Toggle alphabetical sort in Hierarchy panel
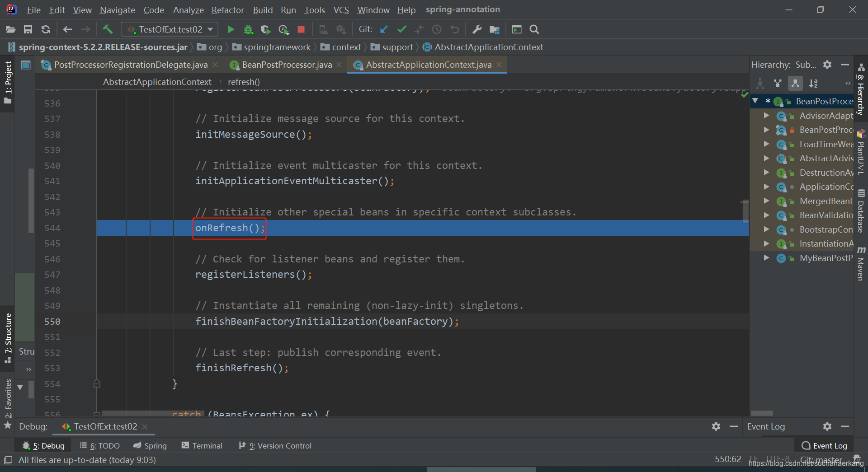Screen dimensions: 868x472 coord(813,83)
